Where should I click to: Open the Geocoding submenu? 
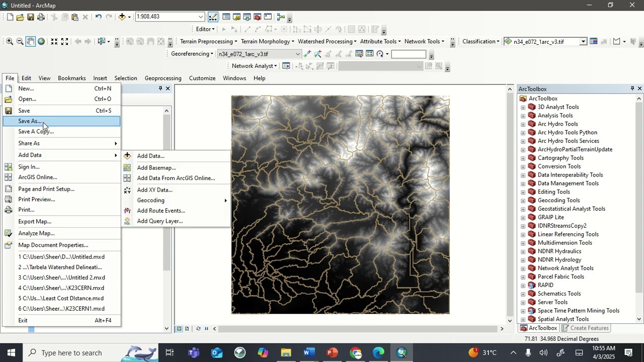(176, 201)
